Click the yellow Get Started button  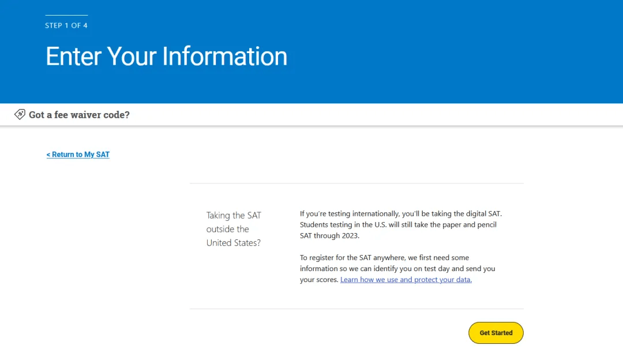(x=496, y=333)
